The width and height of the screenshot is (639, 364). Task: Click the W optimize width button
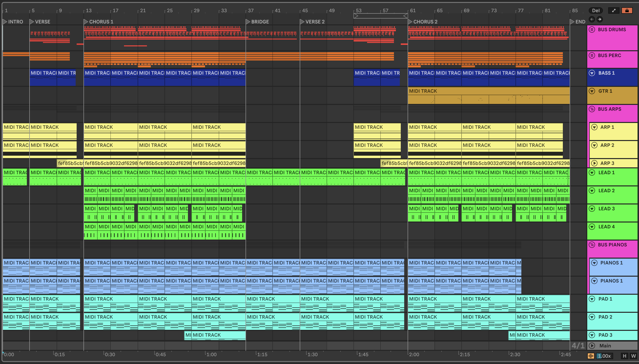(x=633, y=356)
